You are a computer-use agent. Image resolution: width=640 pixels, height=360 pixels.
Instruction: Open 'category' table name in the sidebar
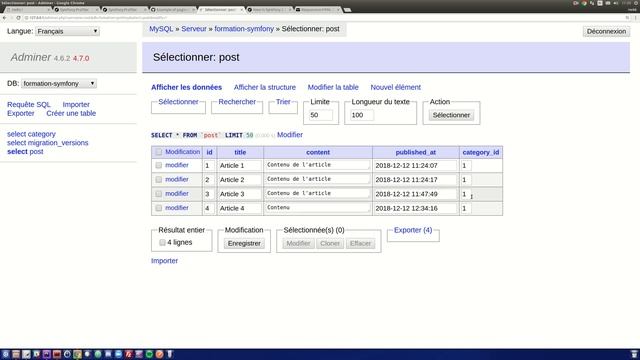(42, 134)
